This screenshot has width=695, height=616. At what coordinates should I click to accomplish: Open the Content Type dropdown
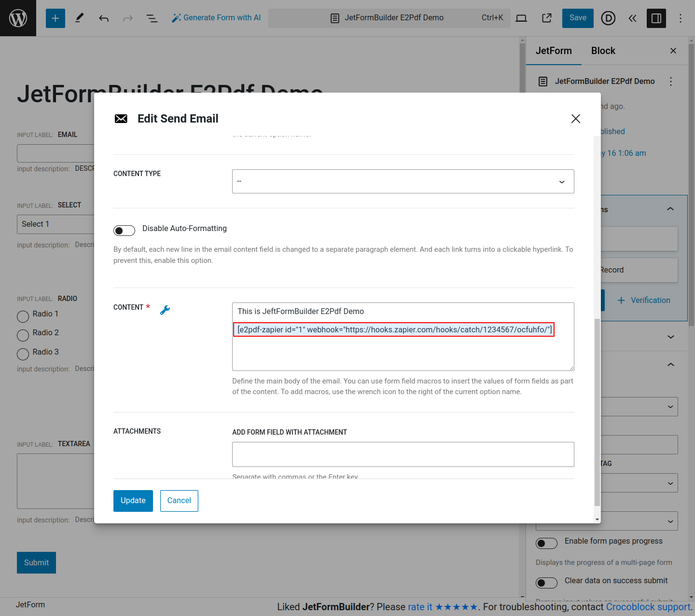(x=403, y=181)
